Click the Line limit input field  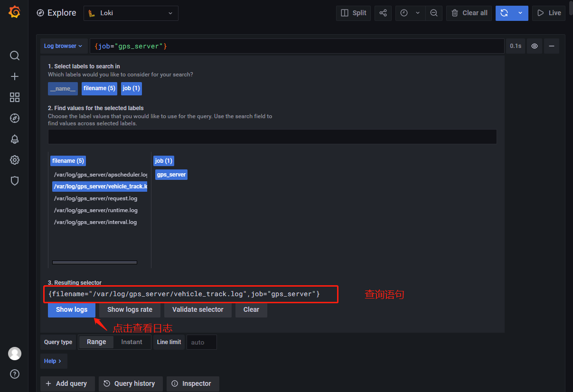pyautogui.click(x=202, y=342)
